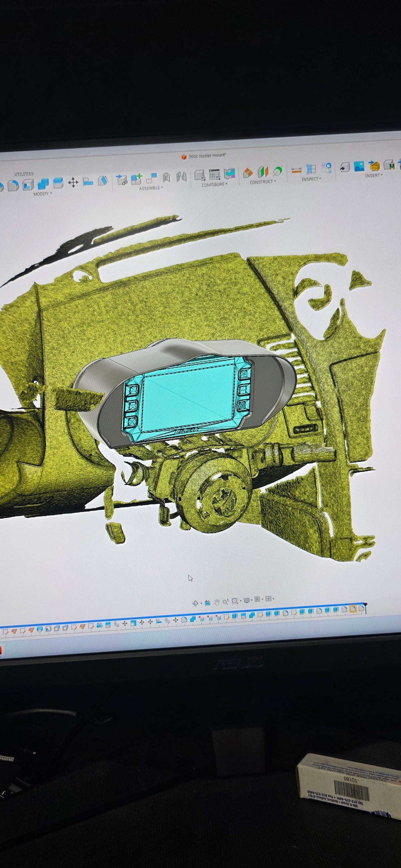Activate the Move/Copy four-arrow tool

[73, 182]
